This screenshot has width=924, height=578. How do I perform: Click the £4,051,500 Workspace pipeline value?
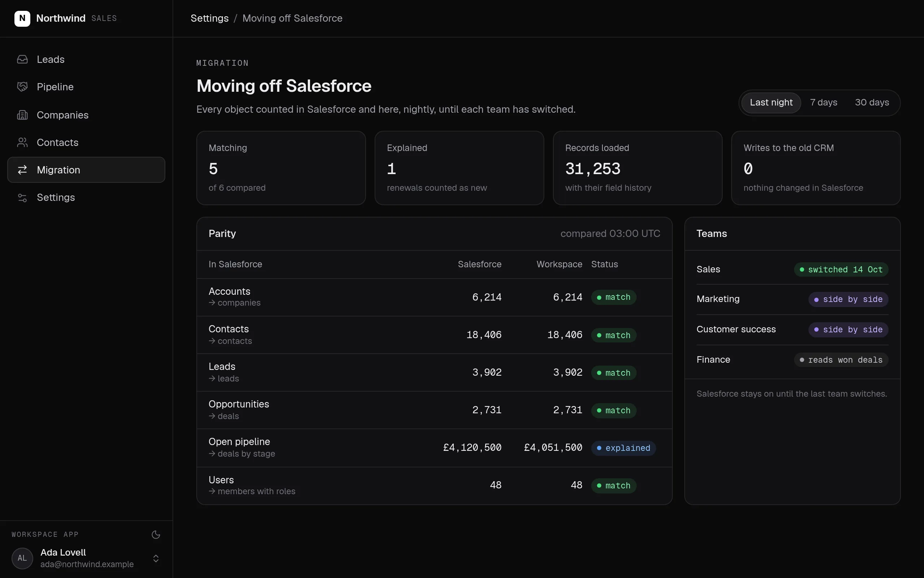553,448
